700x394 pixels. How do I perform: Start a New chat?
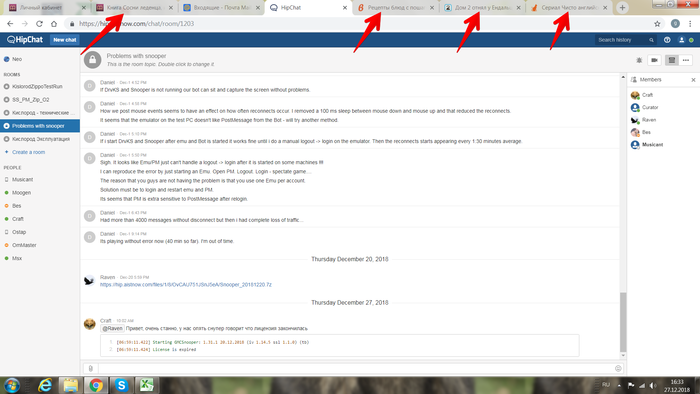65,40
